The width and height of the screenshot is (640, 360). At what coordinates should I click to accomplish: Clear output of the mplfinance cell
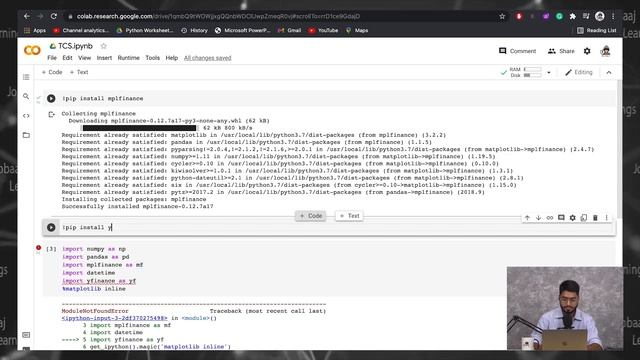(51, 114)
